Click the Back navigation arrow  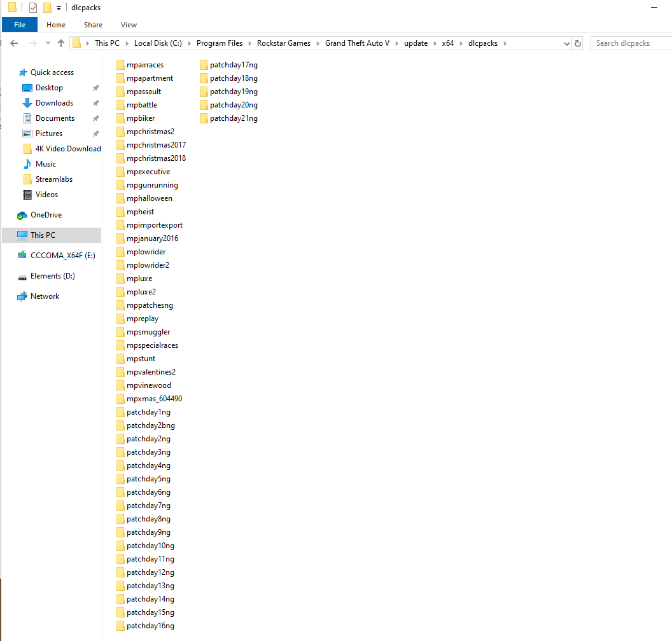[14, 43]
